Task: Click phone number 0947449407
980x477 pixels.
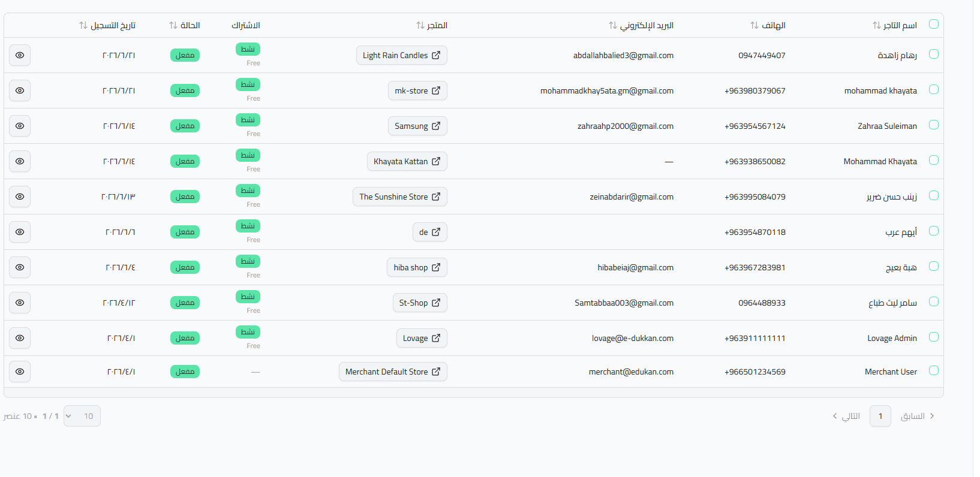Action: (762, 55)
